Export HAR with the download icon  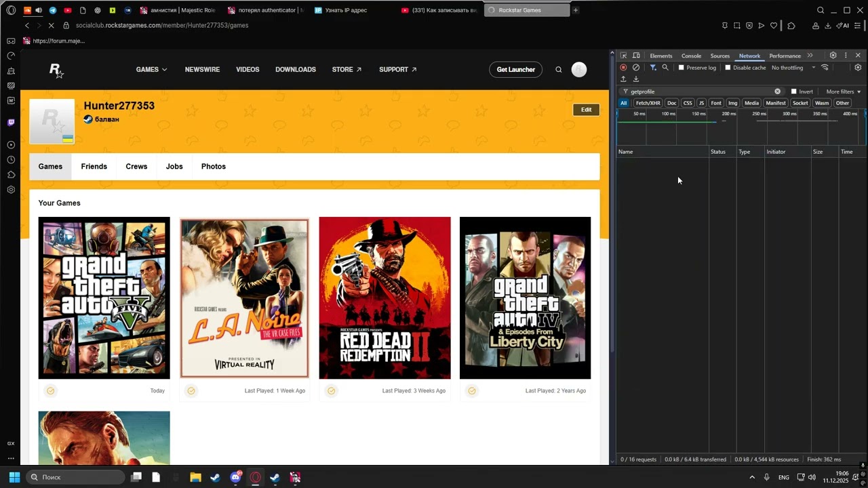pyautogui.click(x=635, y=79)
